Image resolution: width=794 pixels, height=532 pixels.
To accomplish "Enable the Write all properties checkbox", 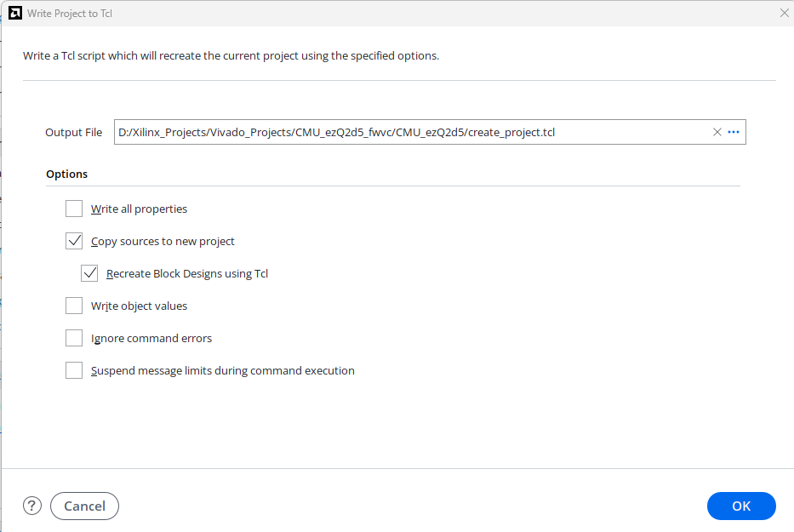I will (x=74, y=209).
